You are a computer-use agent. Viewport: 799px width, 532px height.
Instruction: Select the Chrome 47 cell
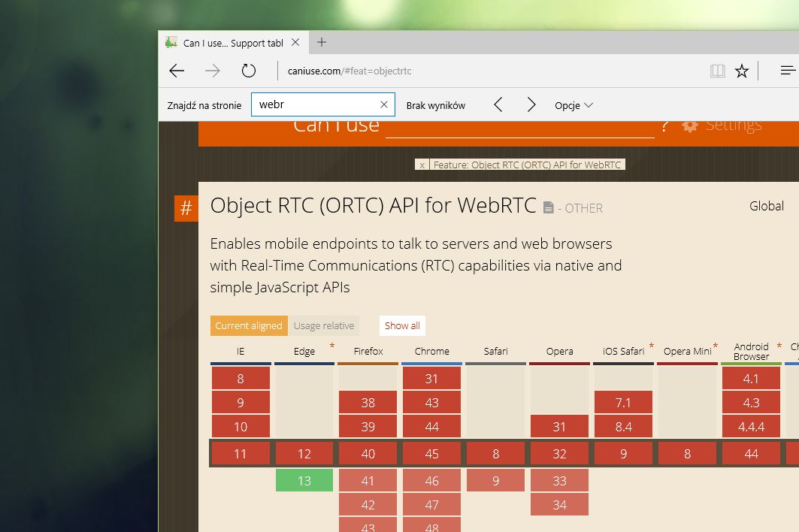coord(431,504)
